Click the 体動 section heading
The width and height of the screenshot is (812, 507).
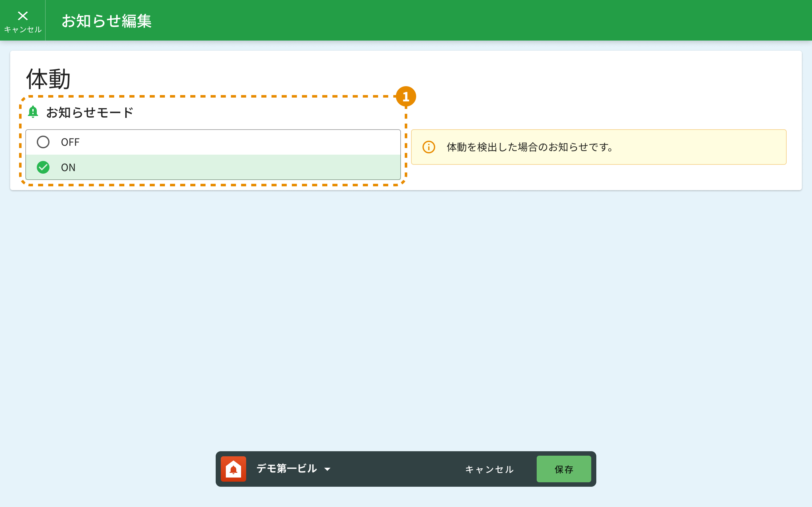[48, 79]
